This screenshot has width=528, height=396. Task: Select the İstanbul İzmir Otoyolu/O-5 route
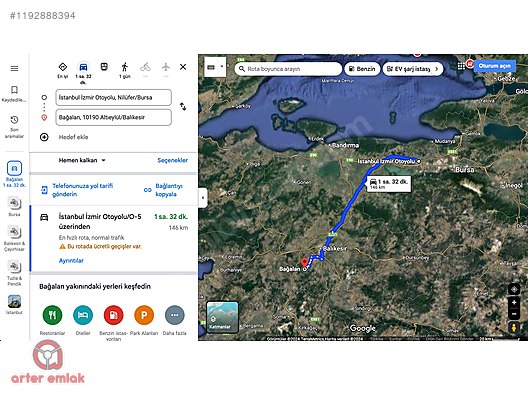[x=113, y=238]
